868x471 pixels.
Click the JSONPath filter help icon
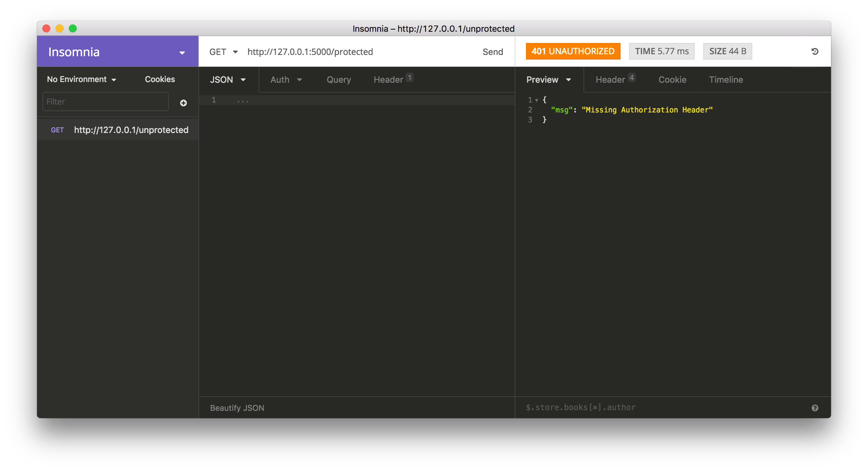815,408
